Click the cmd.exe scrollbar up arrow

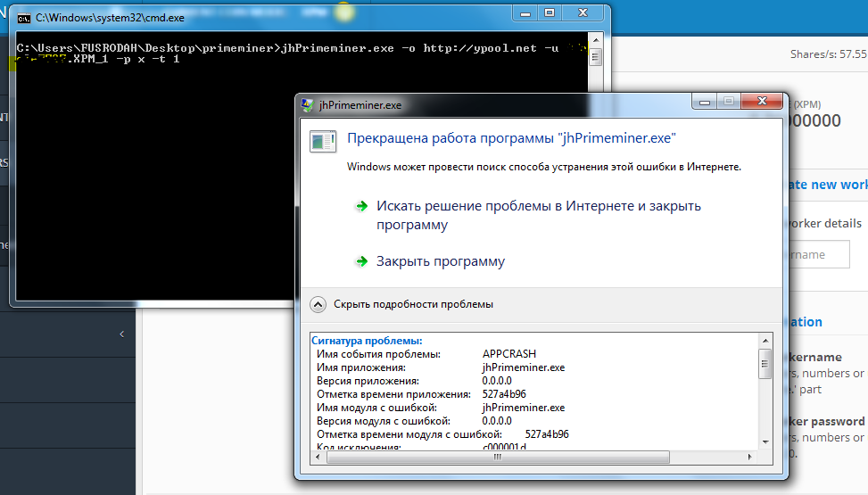pyautogui.click(x=595, y=44)
